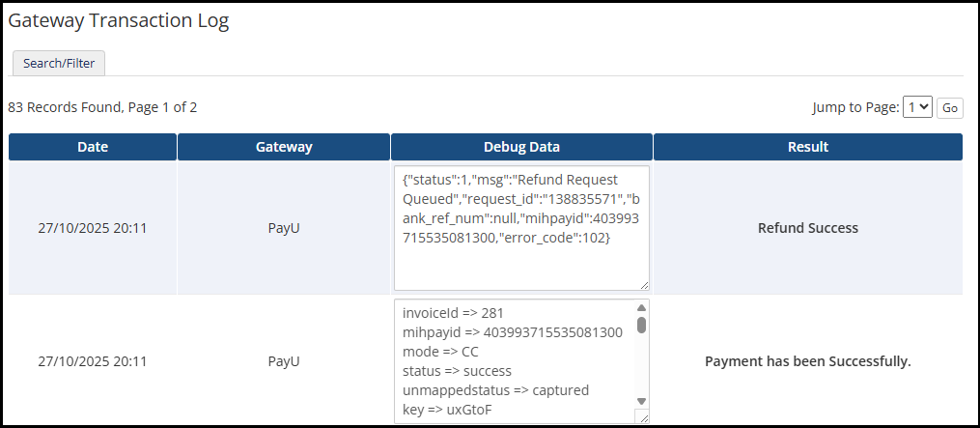Open the Jump to Page dropdown

click(x=916, y=107)
